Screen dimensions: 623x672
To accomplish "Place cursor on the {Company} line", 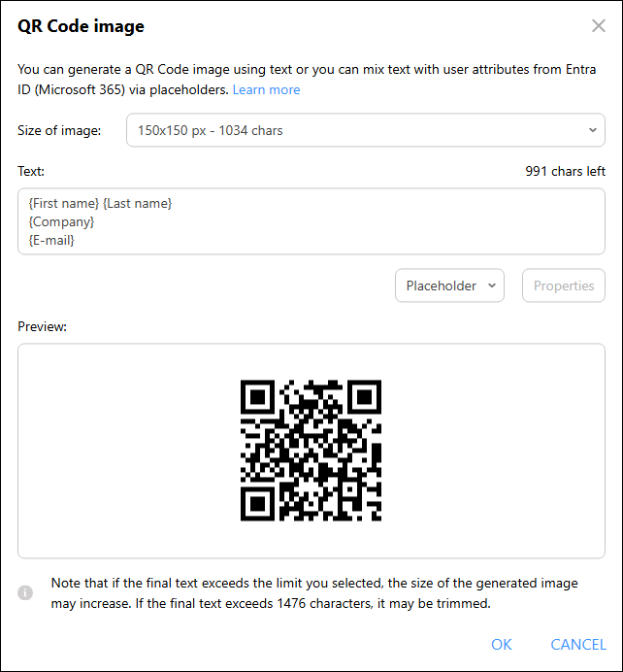I will pos(62,221).
